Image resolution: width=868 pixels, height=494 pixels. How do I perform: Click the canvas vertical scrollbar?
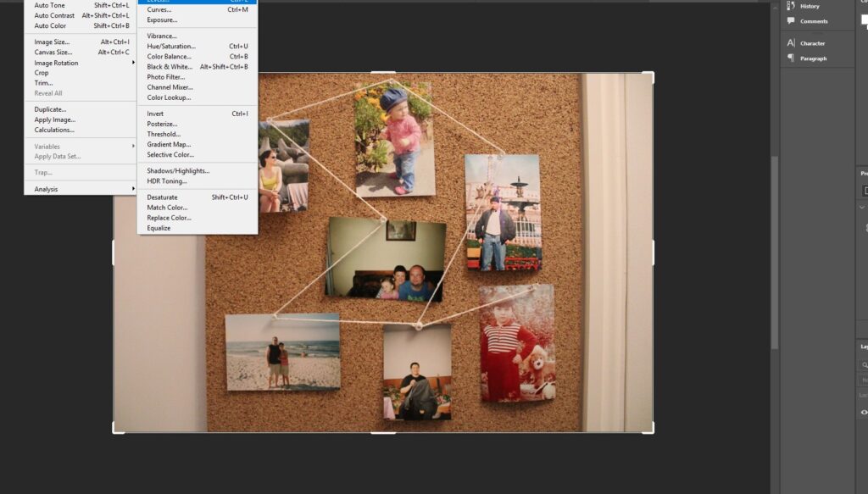(x=775, y=253)
